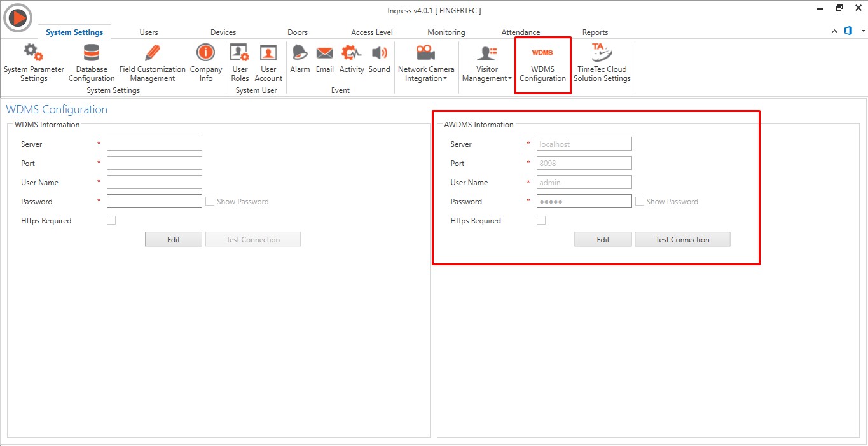Collapse the ribbon with the up chevron
Viewport: 868px width, 446px height.
tap(835, 31)
